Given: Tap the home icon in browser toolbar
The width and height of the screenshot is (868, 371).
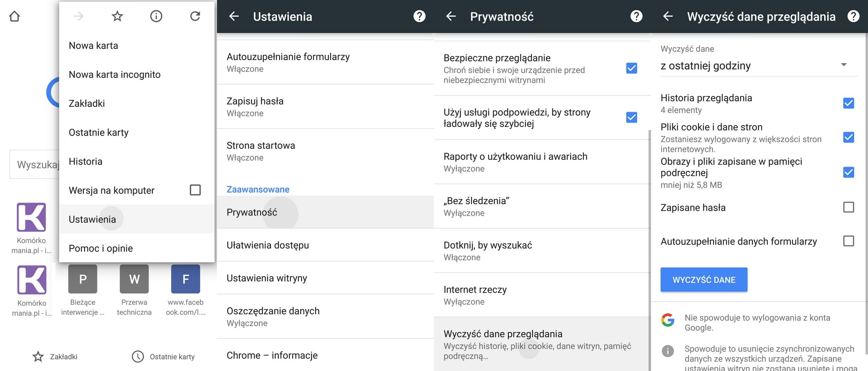Looking at the screenshot, I should (15, 16).
